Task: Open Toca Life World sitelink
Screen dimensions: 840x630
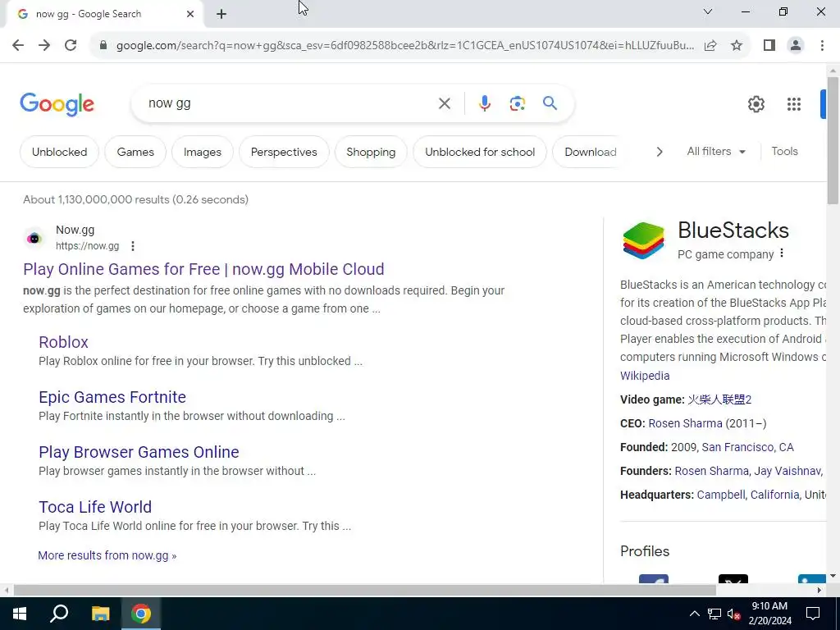Action: (95, 507)
